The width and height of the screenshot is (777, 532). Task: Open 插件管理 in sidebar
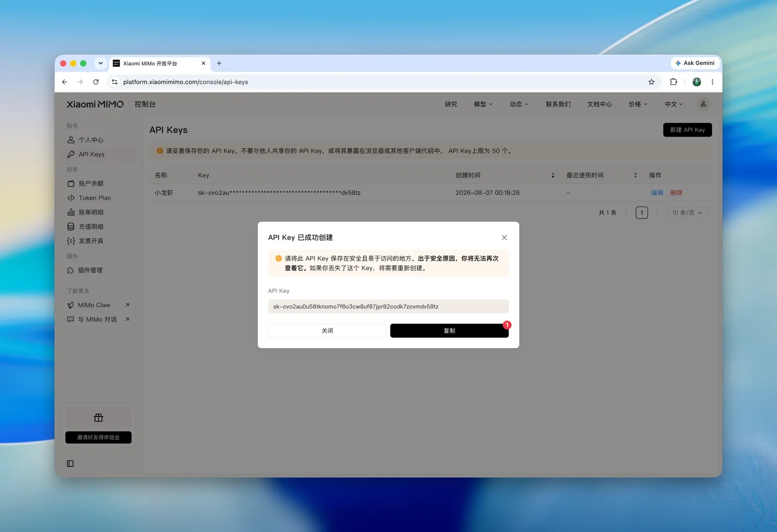click(99, 270)
